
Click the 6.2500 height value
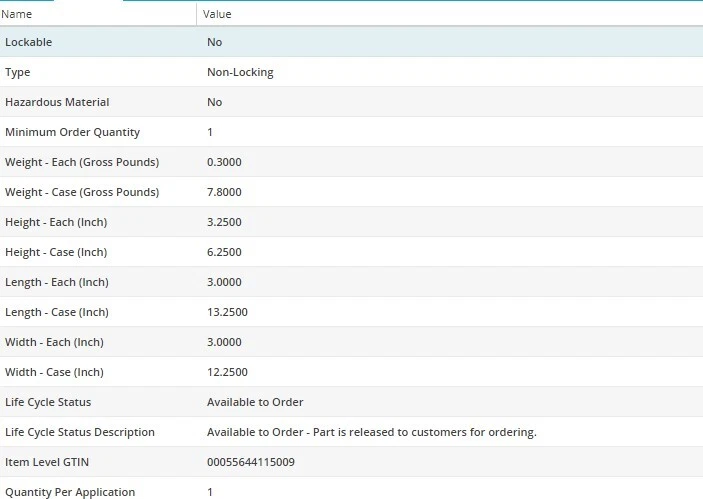pyautogui.click(x=224, y=252)
